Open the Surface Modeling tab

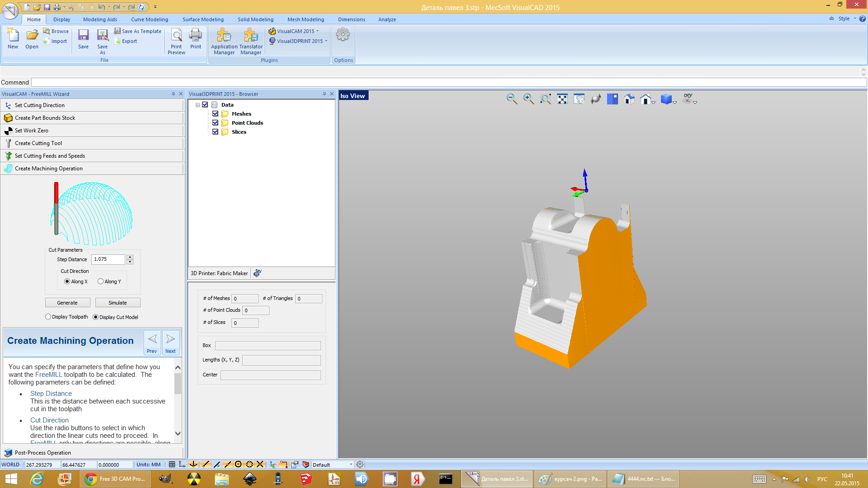tap(203, 19)
